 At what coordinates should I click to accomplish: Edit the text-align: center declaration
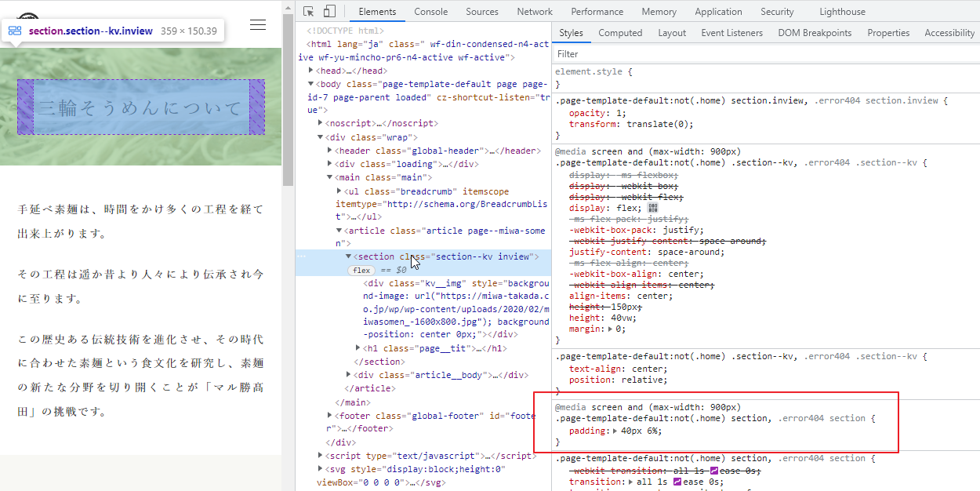[618, 369]
